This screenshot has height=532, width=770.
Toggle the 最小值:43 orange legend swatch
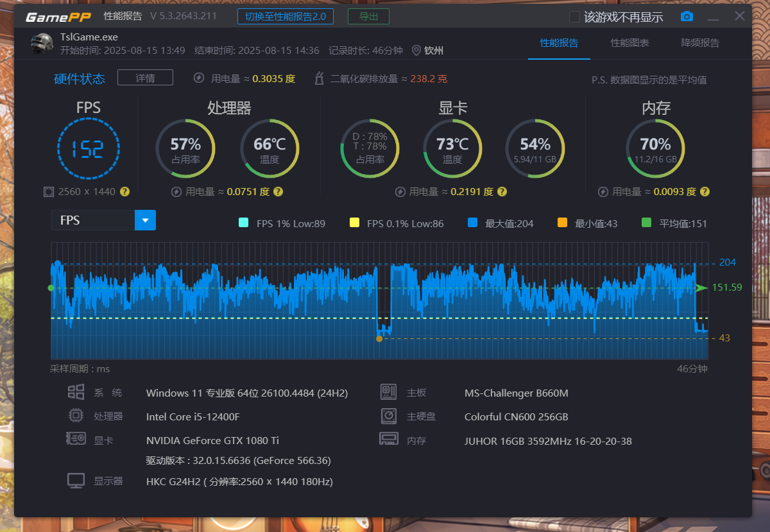point(563,223)
